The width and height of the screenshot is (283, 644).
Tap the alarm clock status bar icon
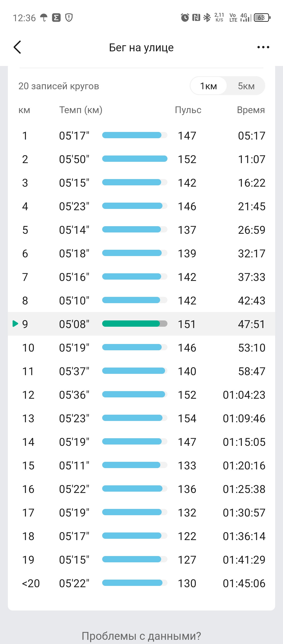[x=185, y=18]
